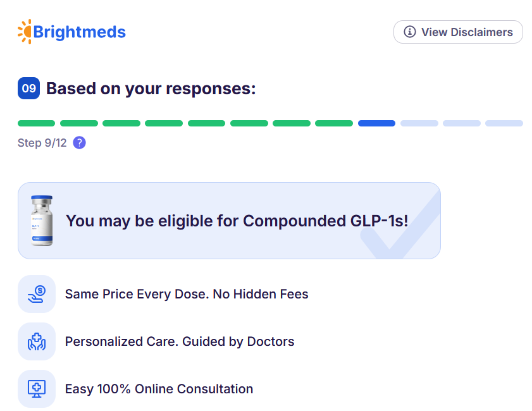This screenshot has height=411, width=532.
Task: Click the large checkmark in eligibility banner
Action: (x=399, y=228)
